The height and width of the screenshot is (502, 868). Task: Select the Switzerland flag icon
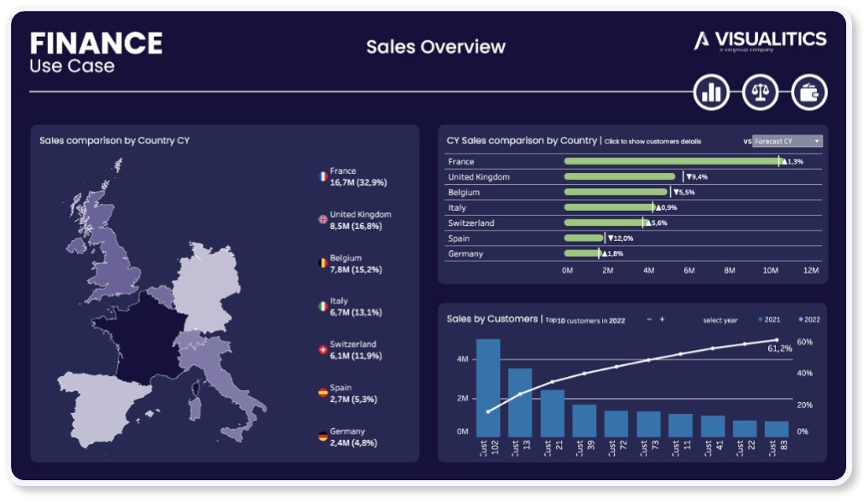(x=322, y=350)
